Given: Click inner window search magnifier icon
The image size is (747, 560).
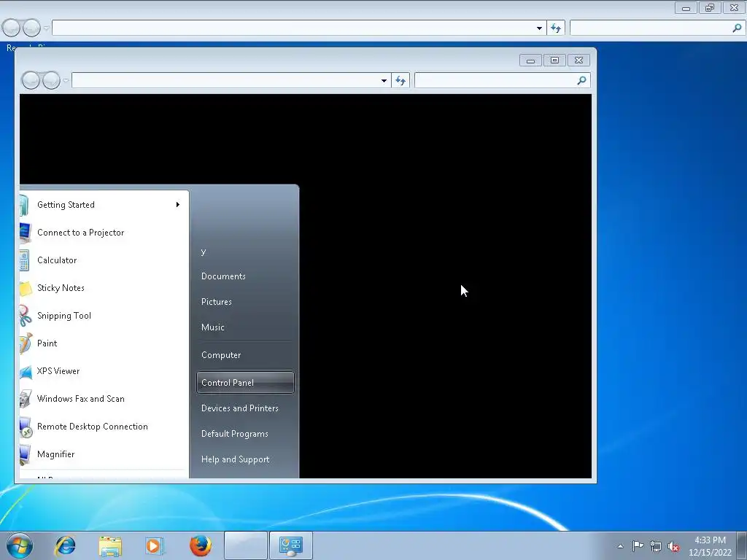Looking at the screenshot, I should (x=581, y=80).
